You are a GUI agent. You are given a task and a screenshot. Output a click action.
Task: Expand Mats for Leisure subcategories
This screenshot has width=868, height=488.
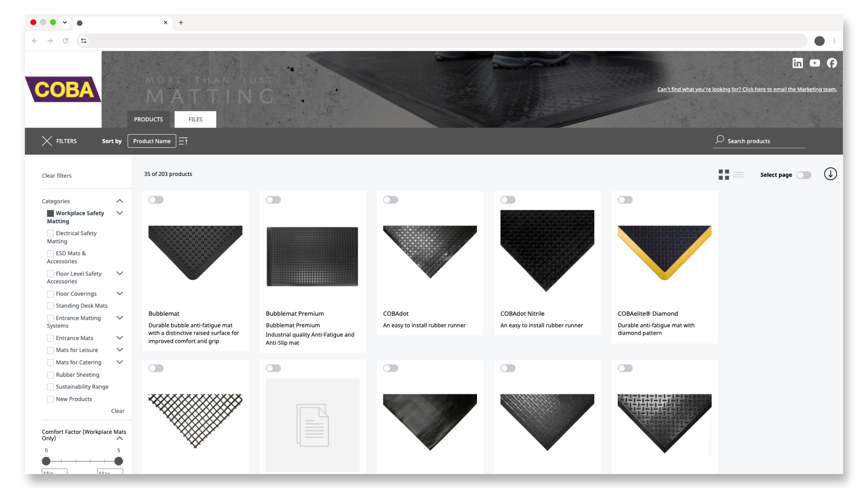click(119, 350)
